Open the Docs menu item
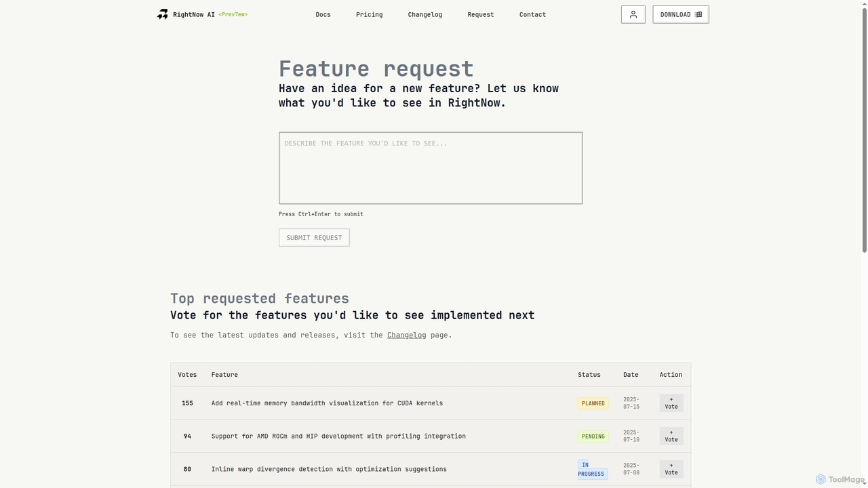The image size is (868, 488). click(x=323, y=14)
